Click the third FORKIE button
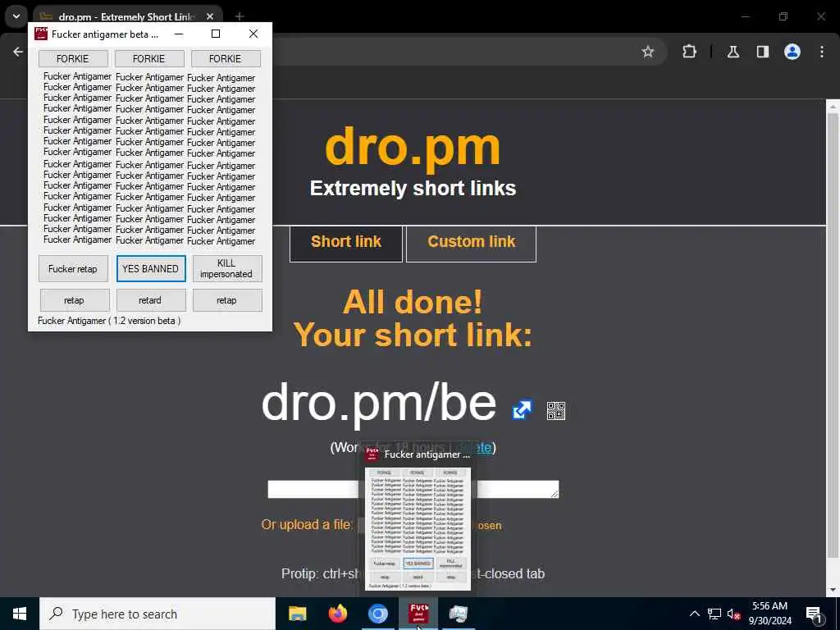This screenshot has height=630, width=840. click(x=226, y=58)
